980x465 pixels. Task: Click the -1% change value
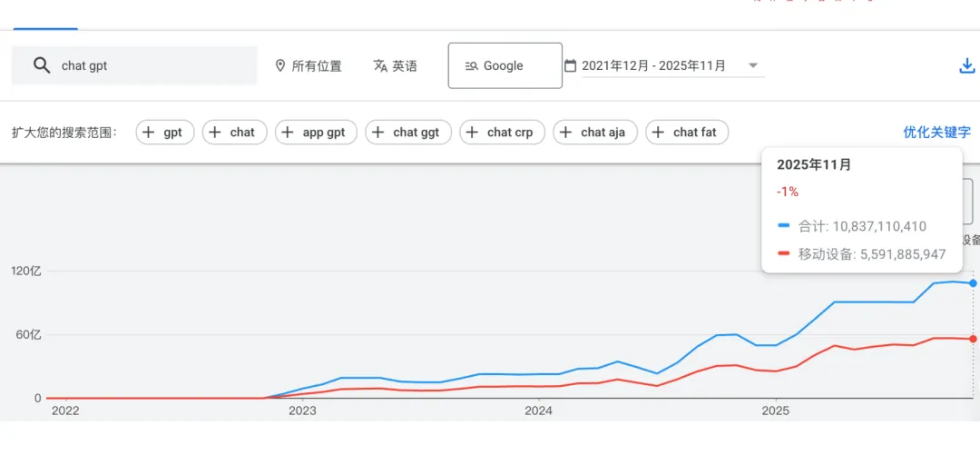[788, 193]
